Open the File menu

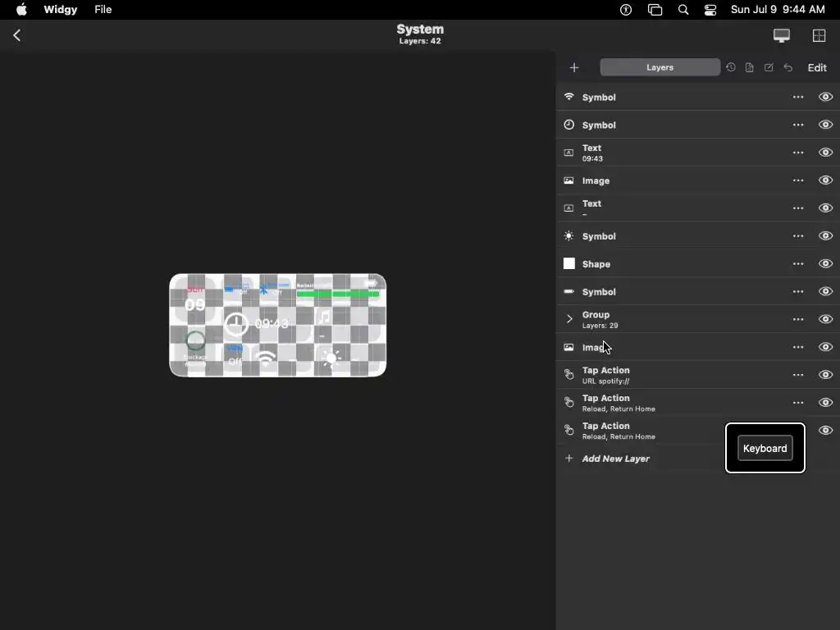[103, 10]
